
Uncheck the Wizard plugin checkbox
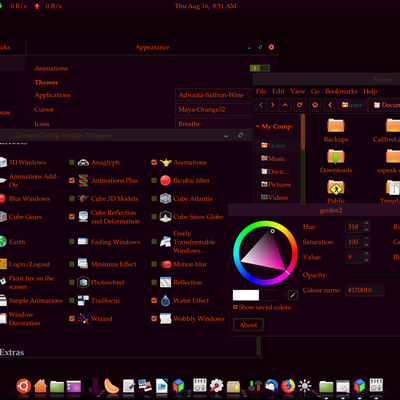pyautogui.click(x=72, y=318)
